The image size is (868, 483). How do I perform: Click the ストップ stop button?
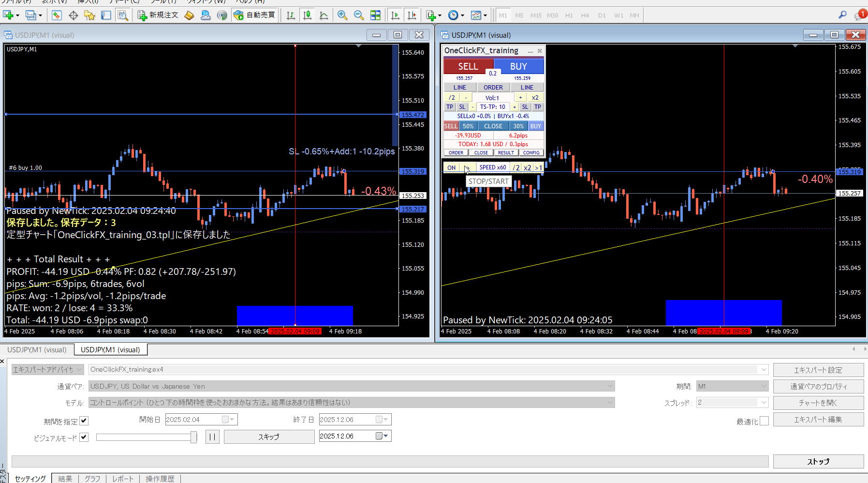(x=818, y=461)
